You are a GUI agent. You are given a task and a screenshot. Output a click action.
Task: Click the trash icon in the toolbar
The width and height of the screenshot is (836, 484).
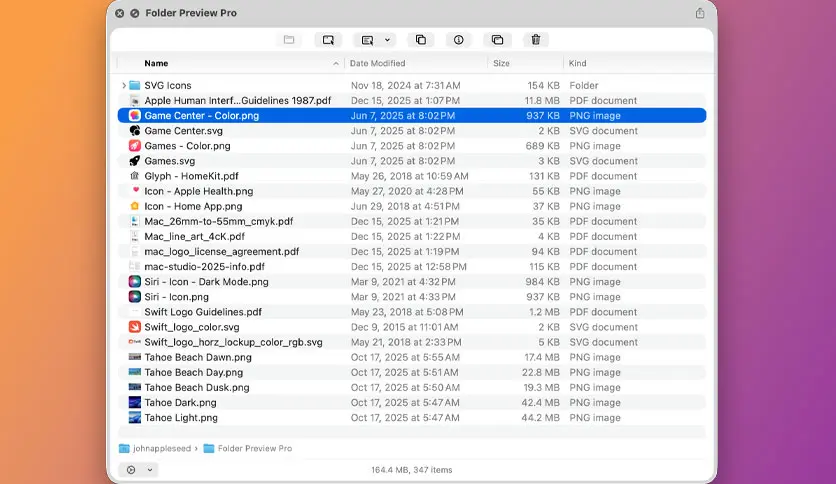click(x=536, y=39)
